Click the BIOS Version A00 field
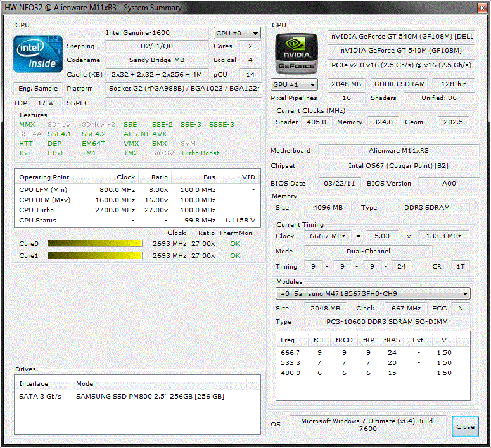Image resolution: width=491 pixels, height=448 pixels. click(x=449, y=184)
